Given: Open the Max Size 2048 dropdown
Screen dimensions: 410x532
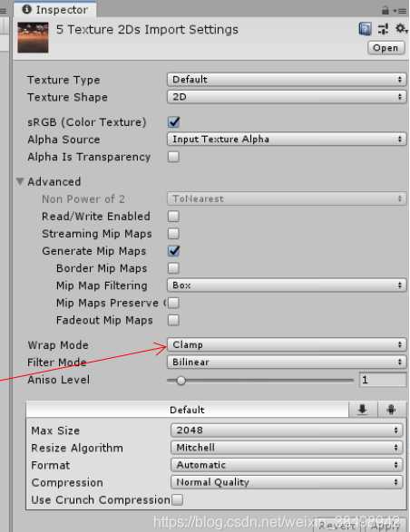Looking at the screenshot, I should 287,430.
